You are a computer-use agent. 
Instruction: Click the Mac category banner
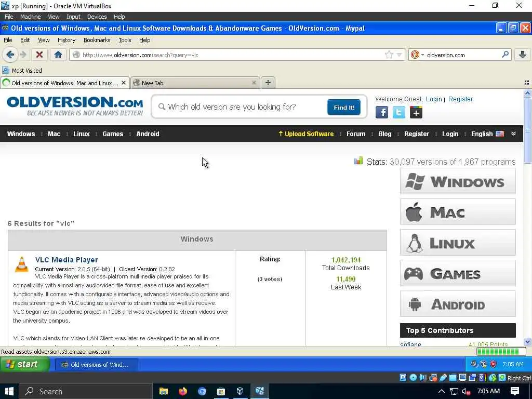[458, 212]
